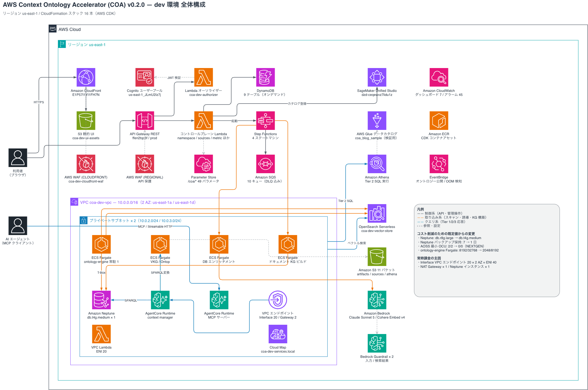Click the ECS Fargate document KG build icon
This screenshot has width=588, height=390.
(288, 244)
